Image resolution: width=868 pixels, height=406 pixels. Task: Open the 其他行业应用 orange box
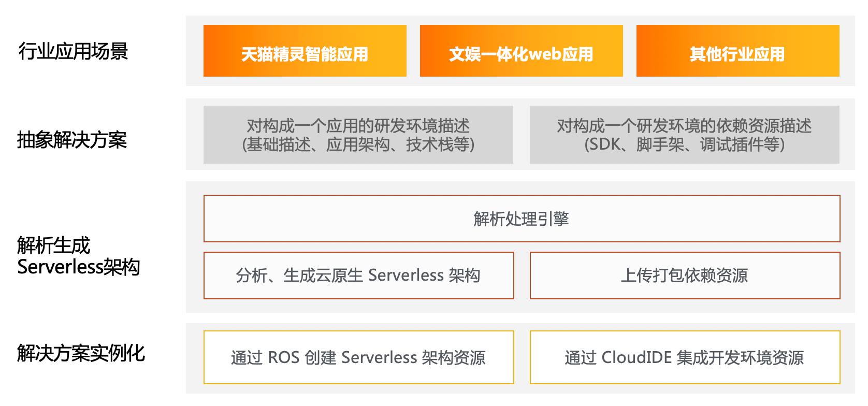pos(737,51)
